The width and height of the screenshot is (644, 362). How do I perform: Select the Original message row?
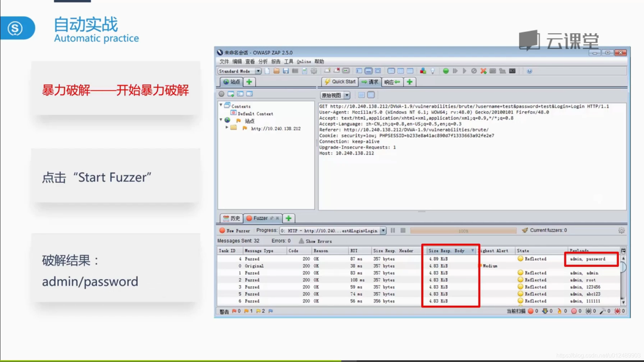(419, 266)
